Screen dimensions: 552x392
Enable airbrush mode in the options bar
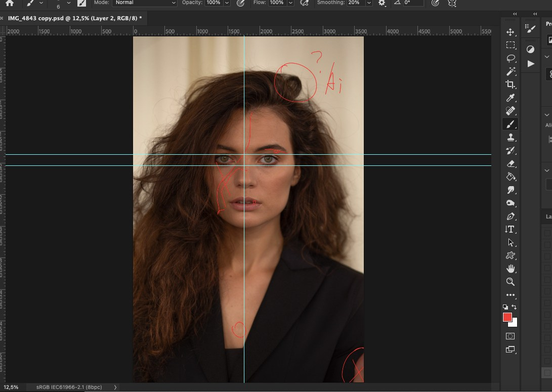305,4
